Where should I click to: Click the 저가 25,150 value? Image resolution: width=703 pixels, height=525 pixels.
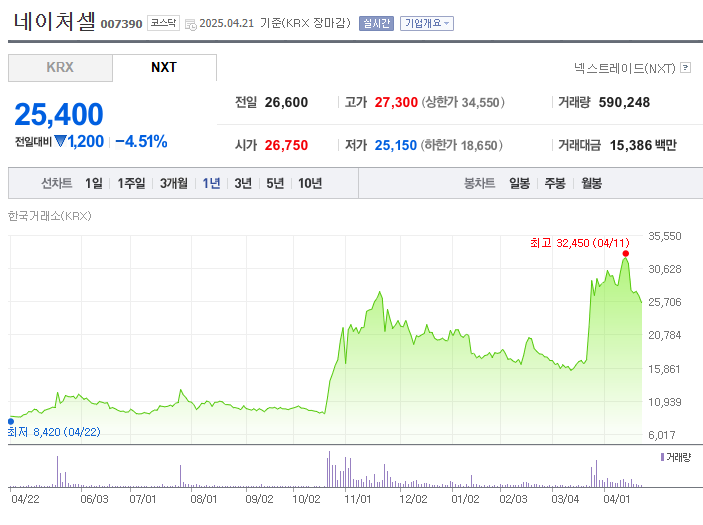[x=396, y=145]
